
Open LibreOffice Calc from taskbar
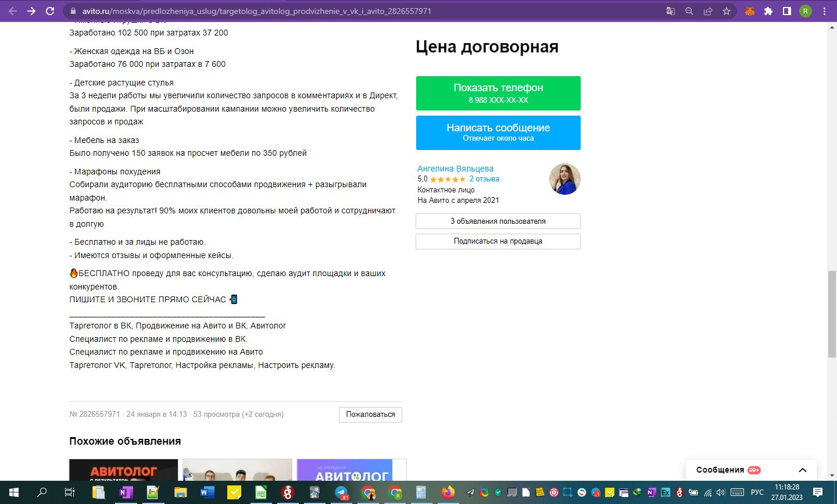pos(261,492)
